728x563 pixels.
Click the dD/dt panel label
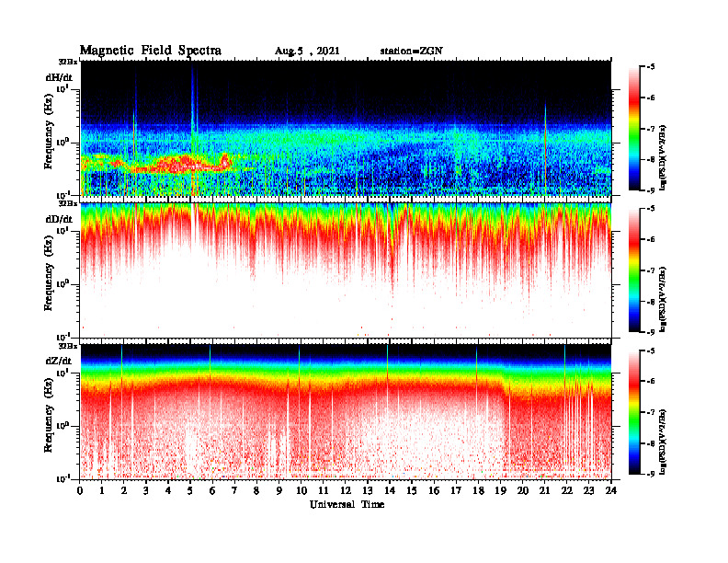(59, 219)
